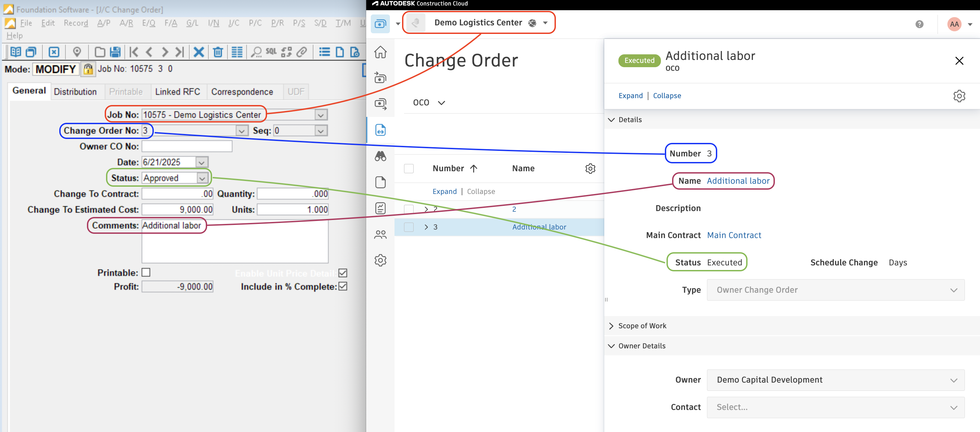Image resolution: width=980 pixels, height=432 pixels.
Task: Jump to the first record
Action: (x=134, y=52)
